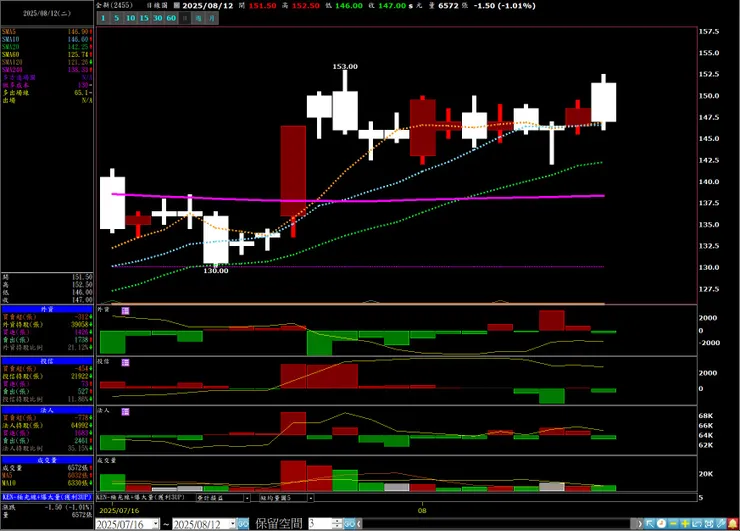Click the 保留空間 value field showing 3
The width and height of the screenshot is (740, 531).
tap(320, 524)
